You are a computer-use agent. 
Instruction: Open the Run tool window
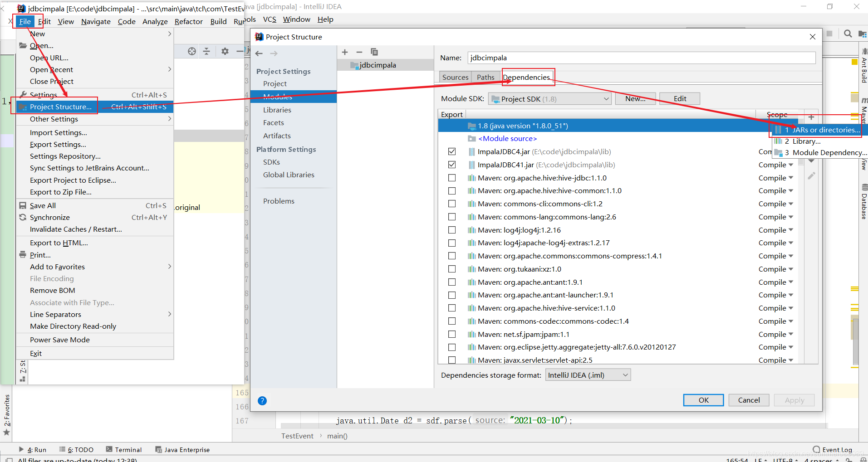pos(32,450)
